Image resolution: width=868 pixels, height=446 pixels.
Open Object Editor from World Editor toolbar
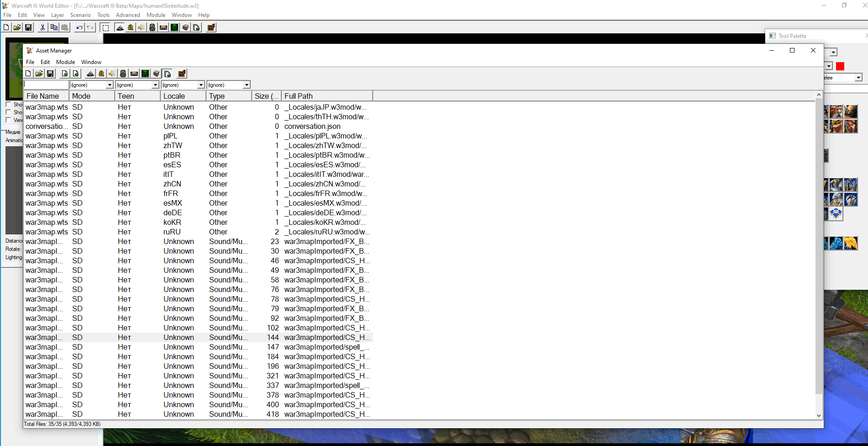(153, 27)
